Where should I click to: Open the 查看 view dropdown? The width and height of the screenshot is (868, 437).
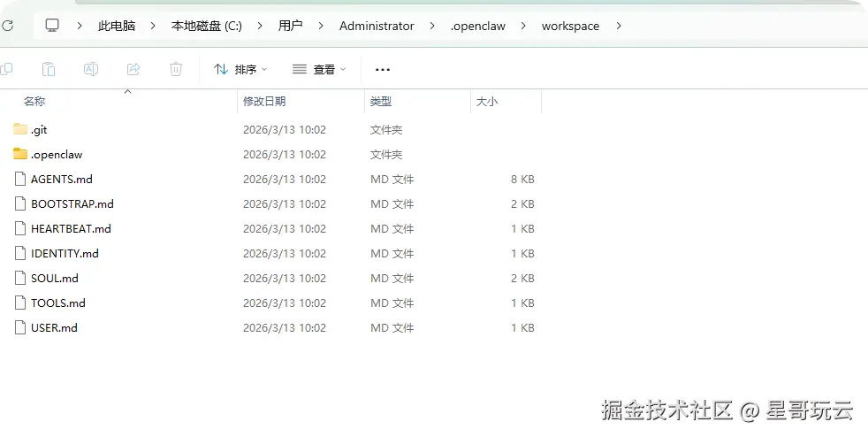click(319, 69)
